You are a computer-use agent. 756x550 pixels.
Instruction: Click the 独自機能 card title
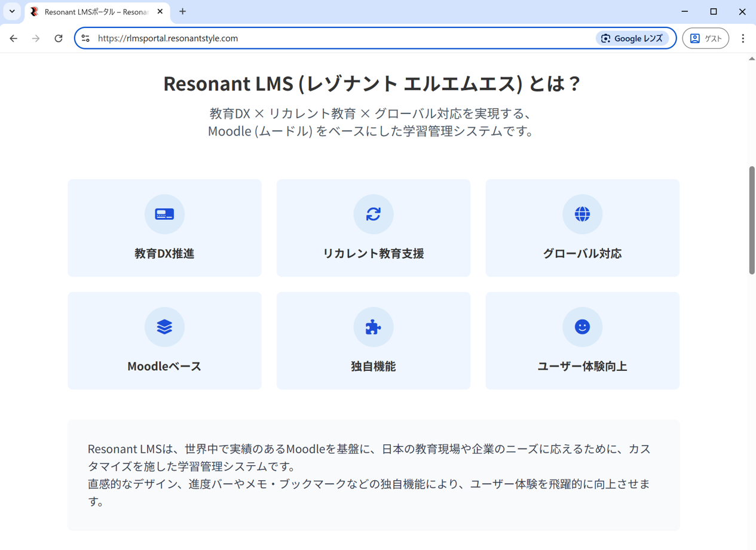point(374,366)
